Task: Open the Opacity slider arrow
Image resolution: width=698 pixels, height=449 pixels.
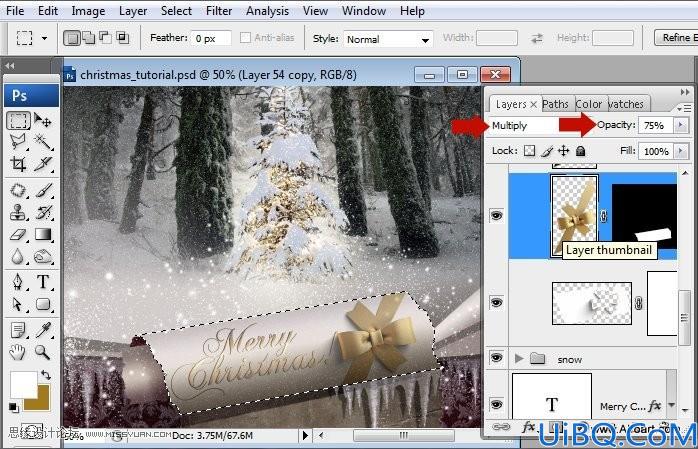Action: click(680, 125)
